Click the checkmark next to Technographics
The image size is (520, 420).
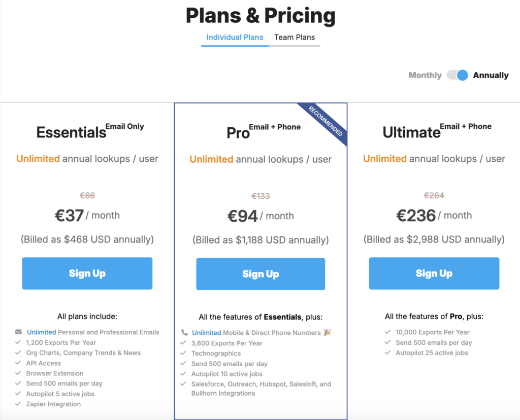pos(184,354)
